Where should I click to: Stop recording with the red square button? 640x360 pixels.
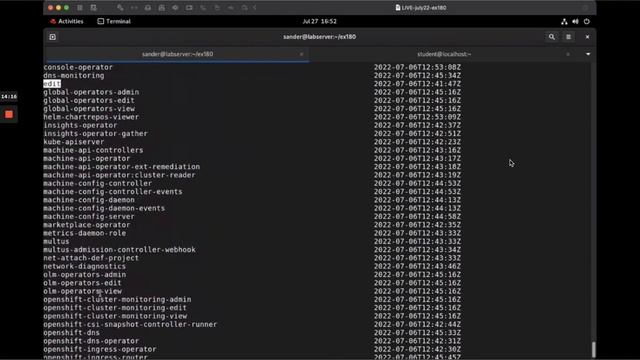(9, 115)
